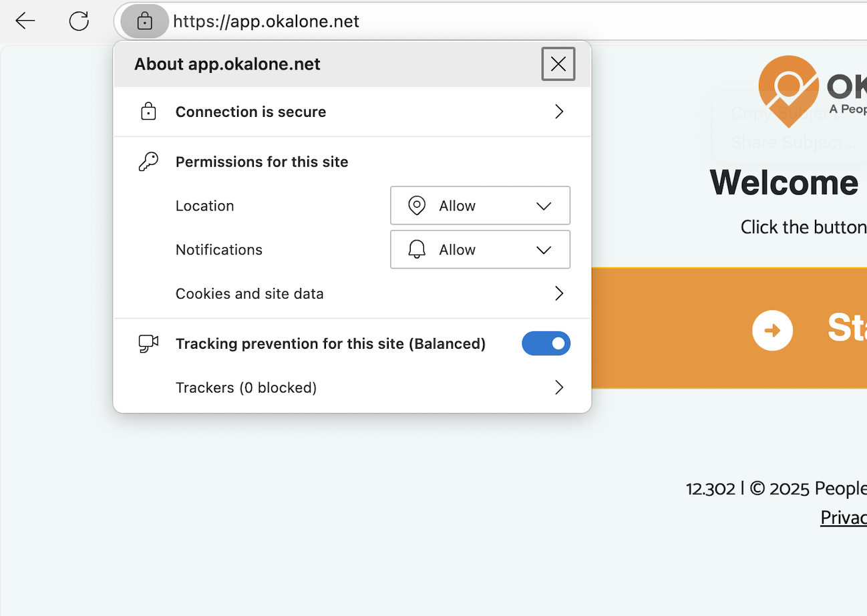Click the key icon next to Permissions
867x616 pixels.
(148, 161)
